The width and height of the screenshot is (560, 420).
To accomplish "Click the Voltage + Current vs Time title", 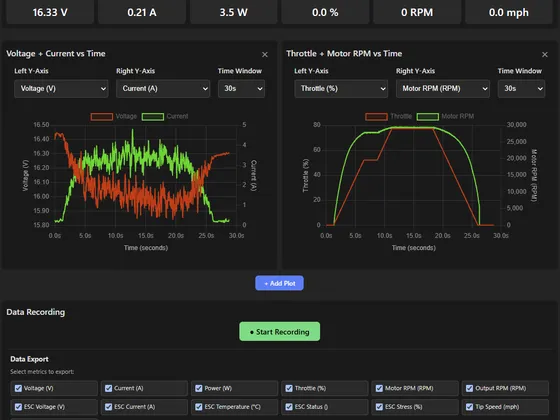I will coord(56,54).
